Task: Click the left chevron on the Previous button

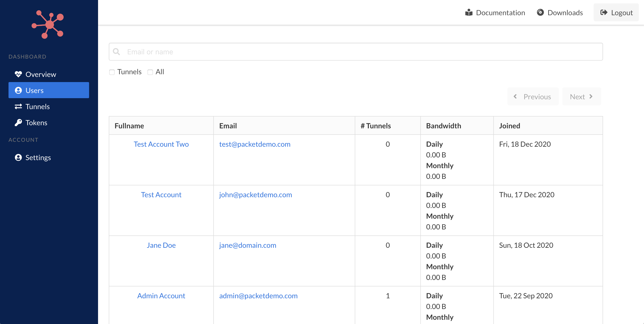Action: 515,96
